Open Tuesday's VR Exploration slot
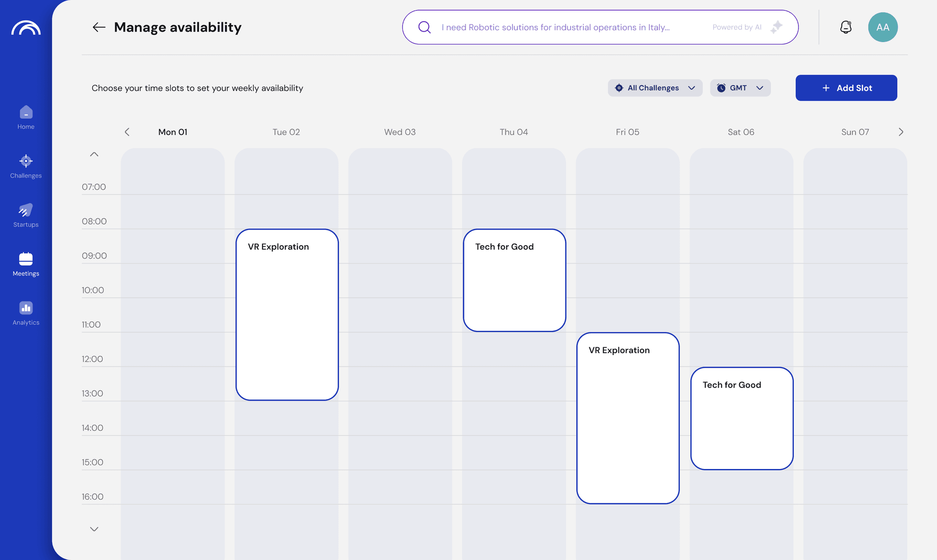 point(287,315)
